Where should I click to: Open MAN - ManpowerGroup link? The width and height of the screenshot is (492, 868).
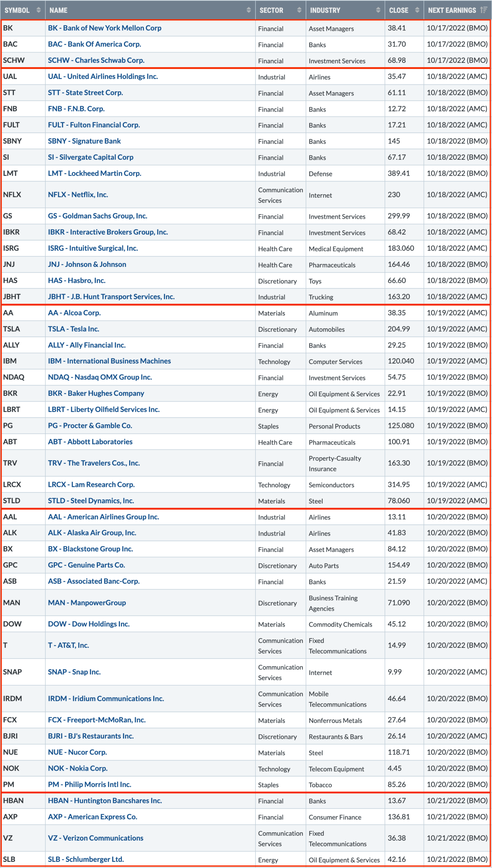87,603
